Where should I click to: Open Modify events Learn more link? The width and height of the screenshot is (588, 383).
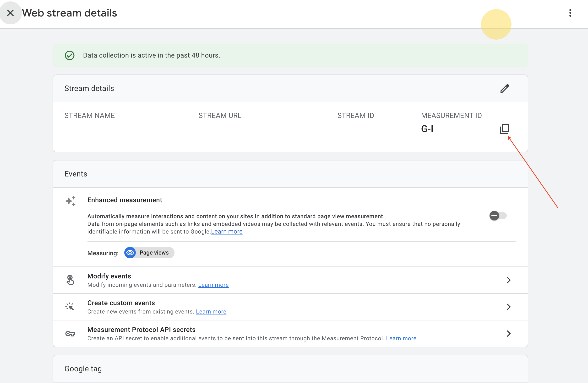coord(213,285)
